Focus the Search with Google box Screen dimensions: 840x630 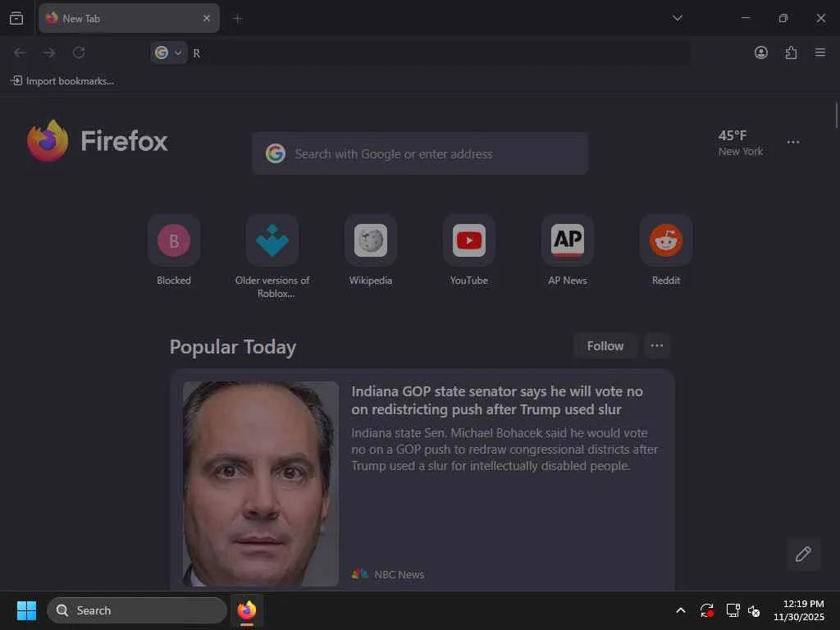(420, 153)
